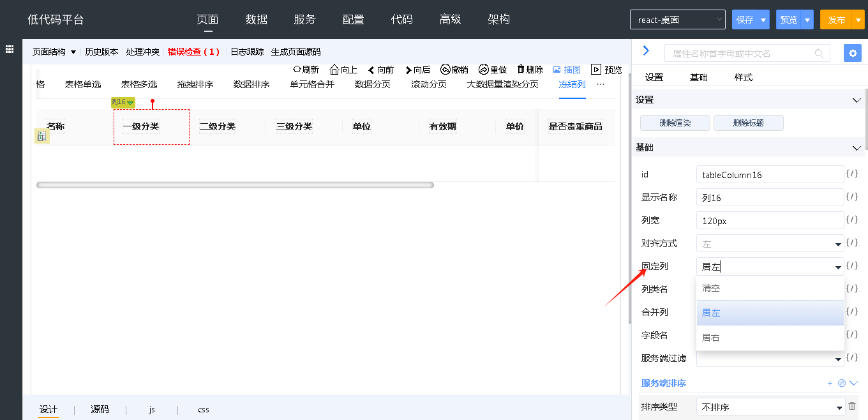Click the 列16 green tag dropdown arrow

click(130, 103)
